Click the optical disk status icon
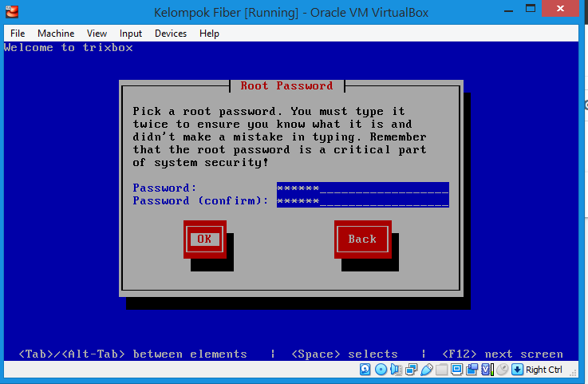The height and width of the screenshot is (384, 588). pos(381,370)
